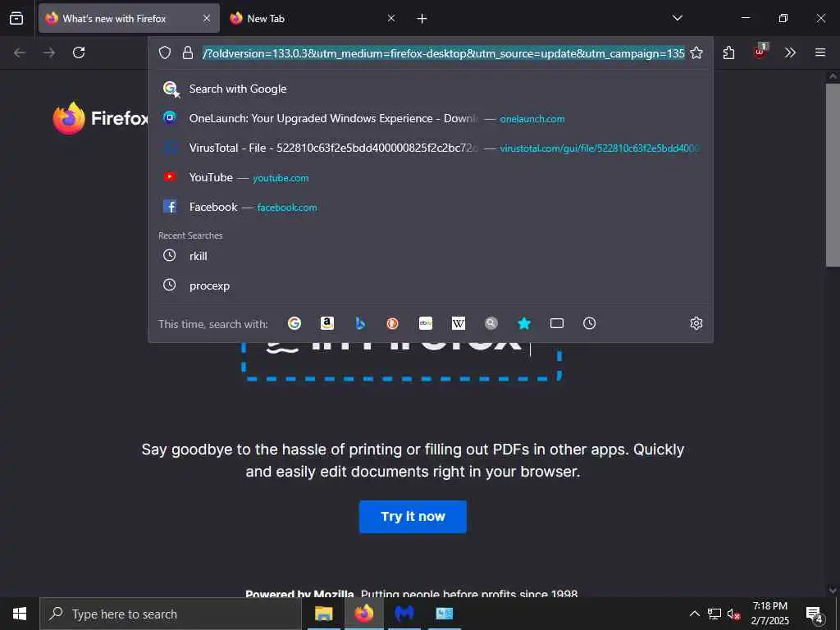840x630 pixels.
Task: Open the YouTube suggestion
Action: pyautogui.click(x=430, y=177)
